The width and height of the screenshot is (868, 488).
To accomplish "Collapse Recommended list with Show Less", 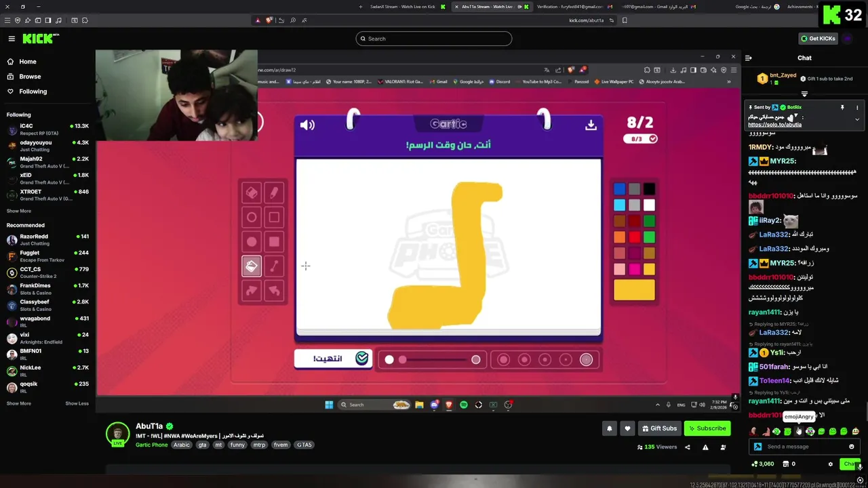I will click(x=77, y=403).
